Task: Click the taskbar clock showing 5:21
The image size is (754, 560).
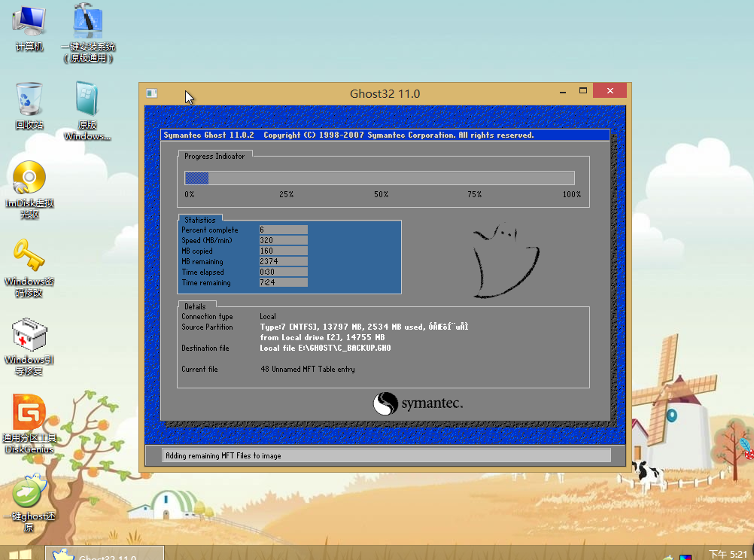Action: click(x=728, y=555)
